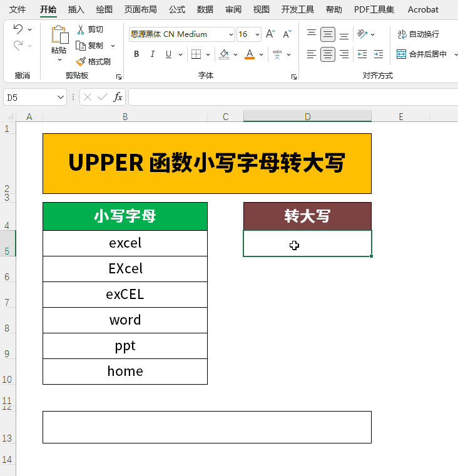Click the text orientation icon
458x476 pixels.
click(x=362, y=34)
